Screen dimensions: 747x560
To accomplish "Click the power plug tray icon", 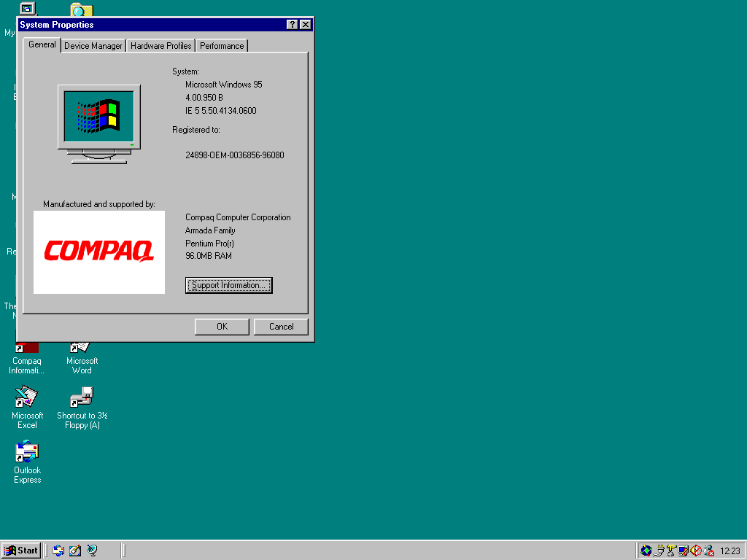I will (659, 551).
